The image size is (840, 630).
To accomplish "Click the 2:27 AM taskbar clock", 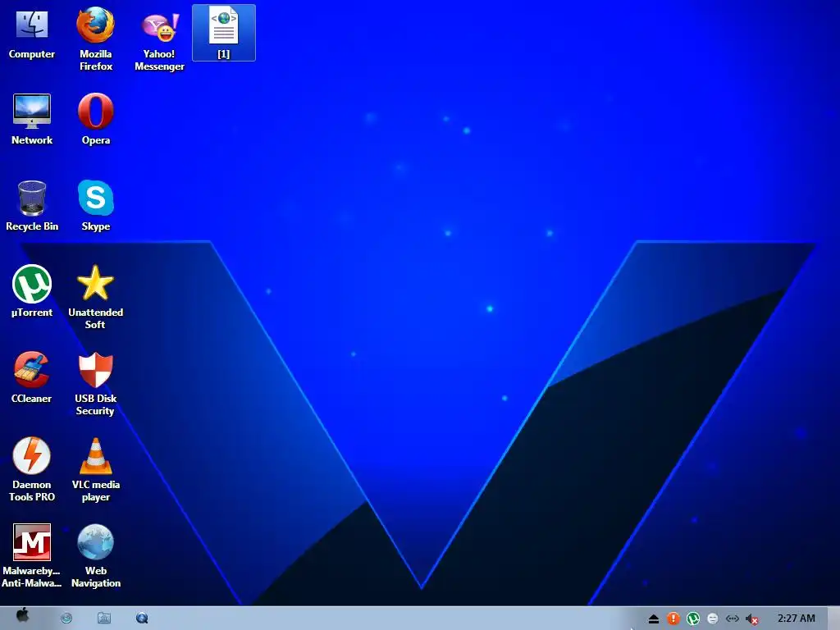I will (796, 619).
